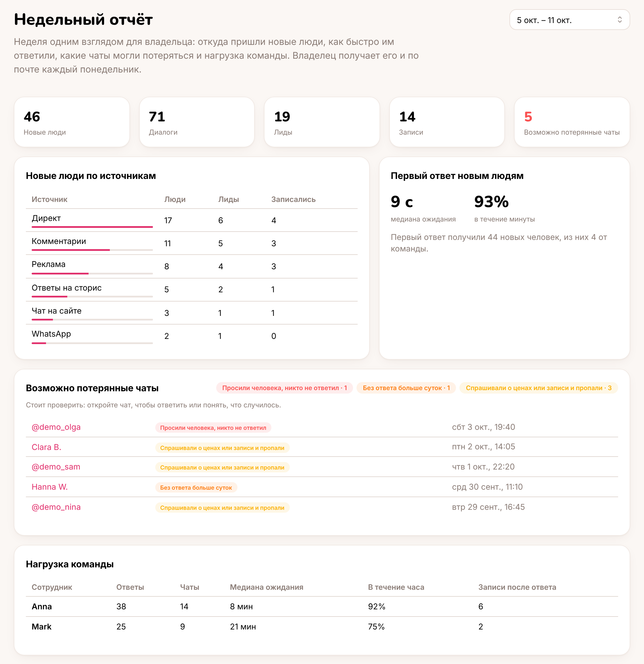
Task: Click the Источник column header
Action: (x=49, y=199)
